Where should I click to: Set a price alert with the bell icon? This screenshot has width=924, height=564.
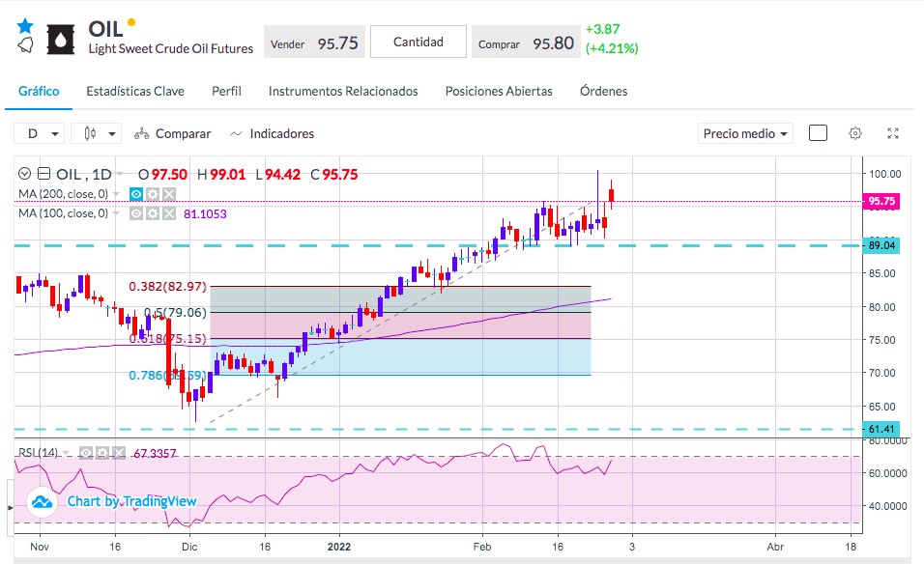25,45
